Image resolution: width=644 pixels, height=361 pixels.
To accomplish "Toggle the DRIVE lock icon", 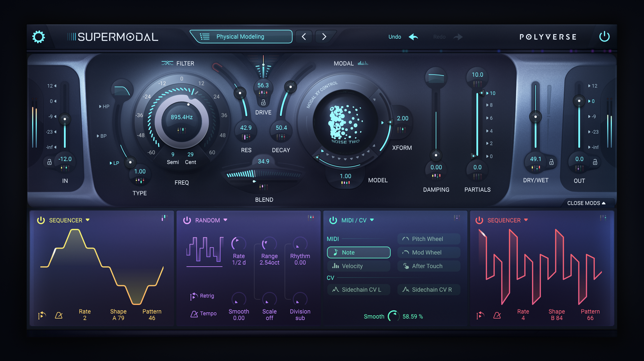I will click(x=263, y=102).
